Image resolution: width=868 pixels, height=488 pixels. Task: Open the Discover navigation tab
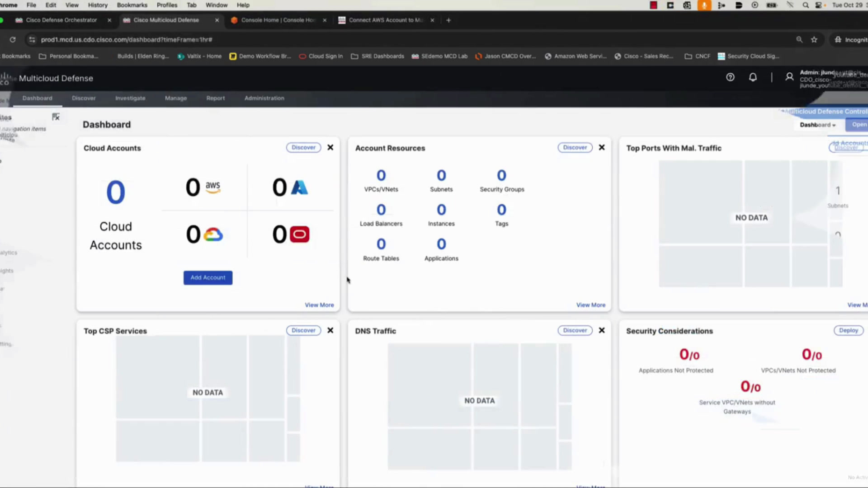click(84, 98)
